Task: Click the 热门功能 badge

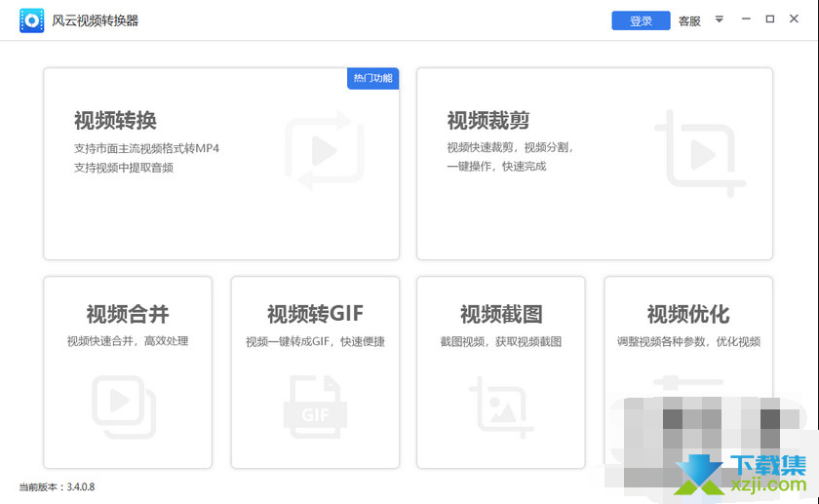Action: pyautogui.click(x=372, y=78)
